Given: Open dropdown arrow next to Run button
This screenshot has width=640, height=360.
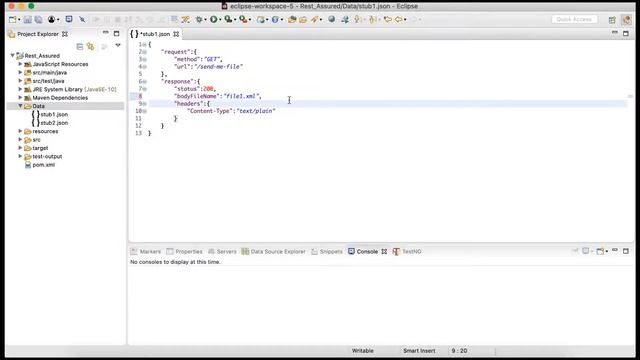Looking at the screenshot, I should coord(220,20).
